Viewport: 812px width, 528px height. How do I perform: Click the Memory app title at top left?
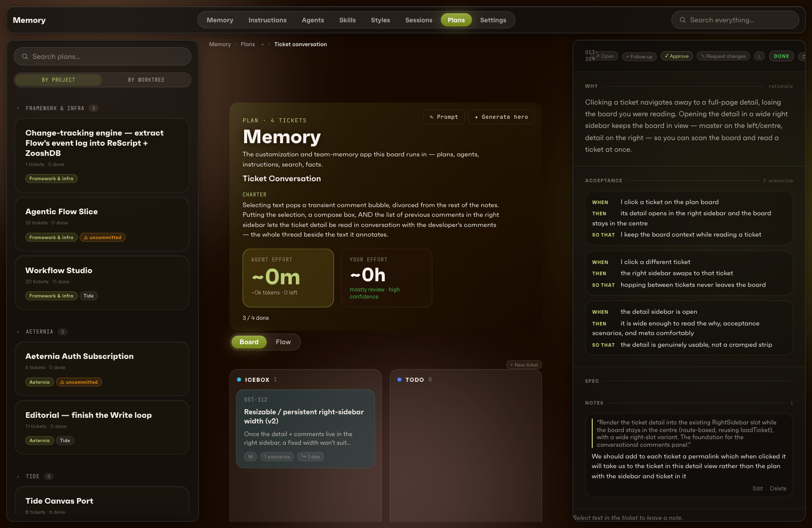29,20
